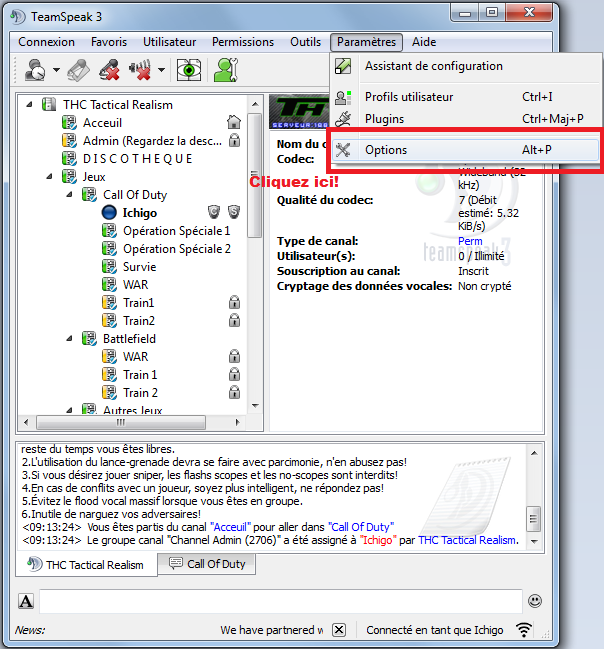Select Opération Spéciale 2 channel
This screenshot has height=649, width=604.
pos(177,249)
